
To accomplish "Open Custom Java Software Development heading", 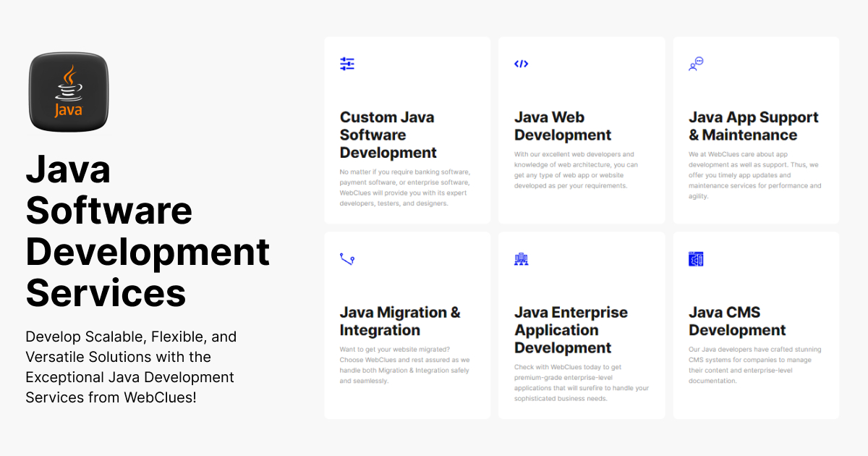I will click(x=388, y=135).
